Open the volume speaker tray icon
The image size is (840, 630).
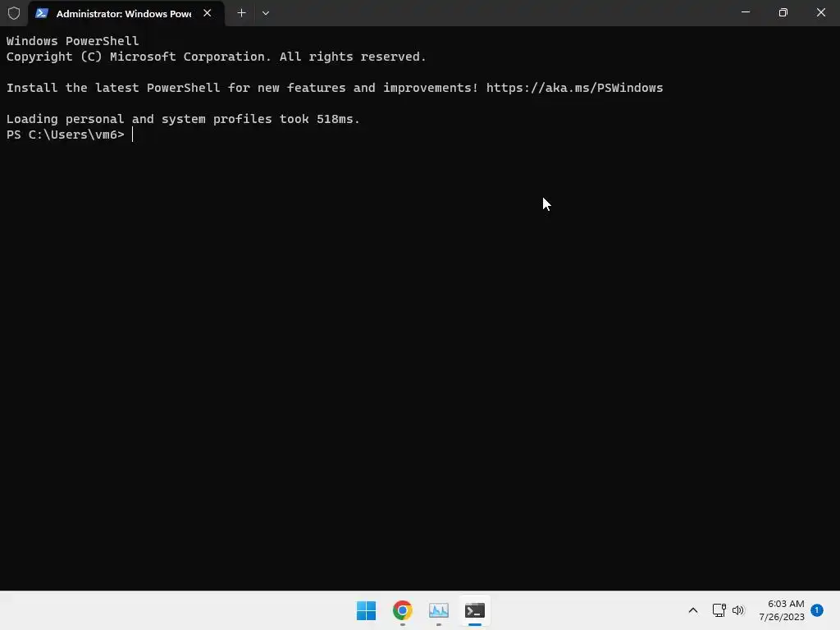tap(738, 610)
